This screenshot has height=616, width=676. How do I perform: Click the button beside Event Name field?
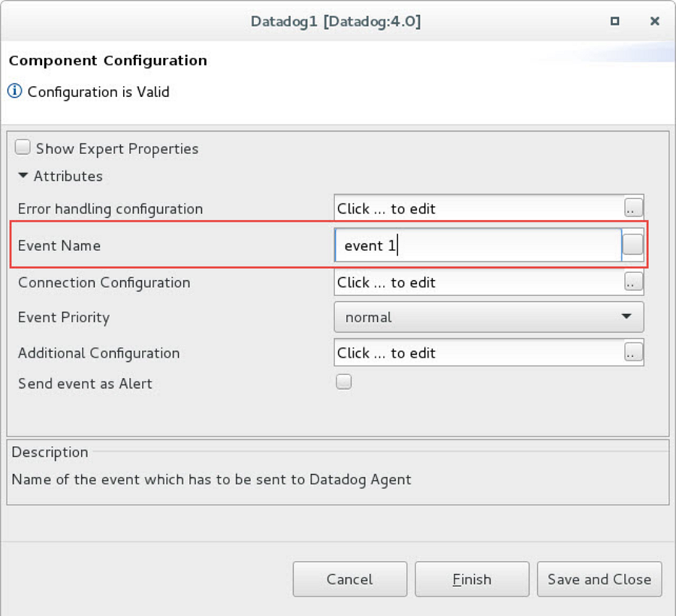coord(632,245)
